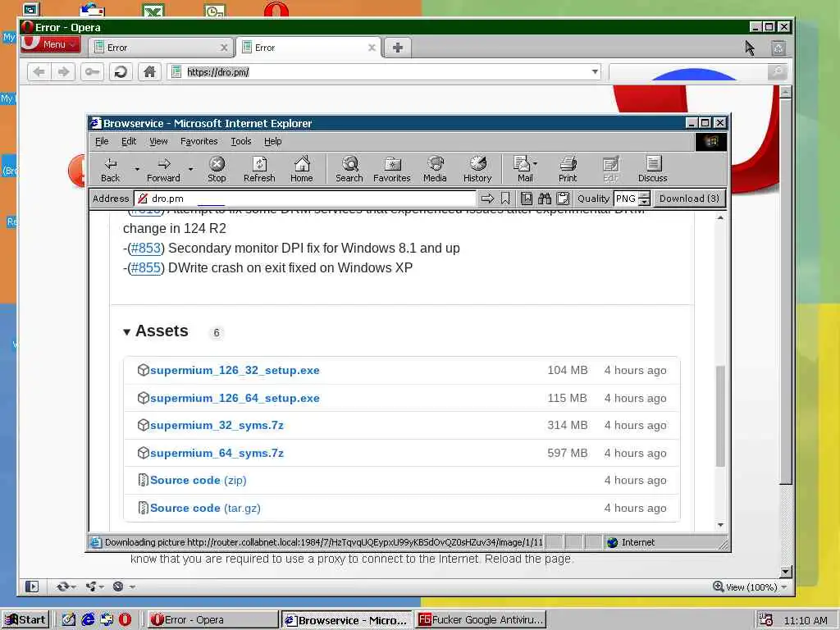Viewport: 840px width, 630px height.
Task: Click the Source code (tar.gz) link
Action: pyautogui.click(x=205, y=509)
